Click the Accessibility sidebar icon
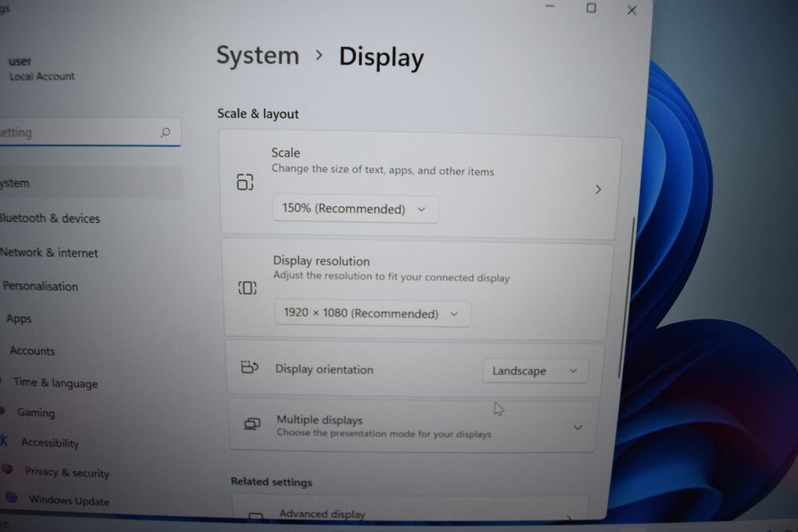 (3, 440)
